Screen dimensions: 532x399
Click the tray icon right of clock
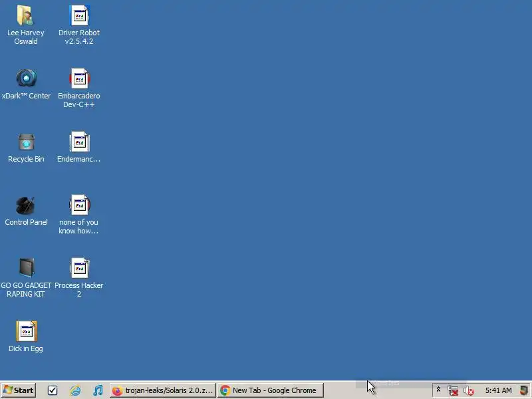(x=524, y=390)
